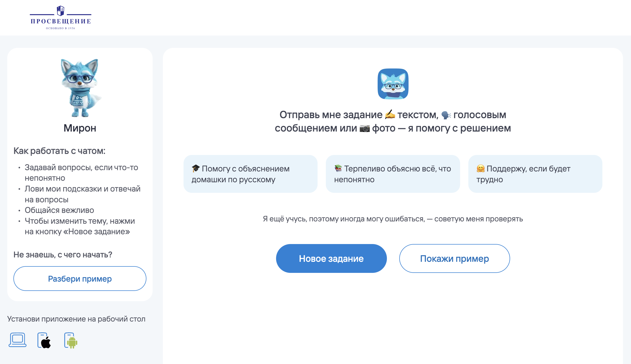Click the camera emoji in the headline

pyautogui.click(x=364, y=128)
